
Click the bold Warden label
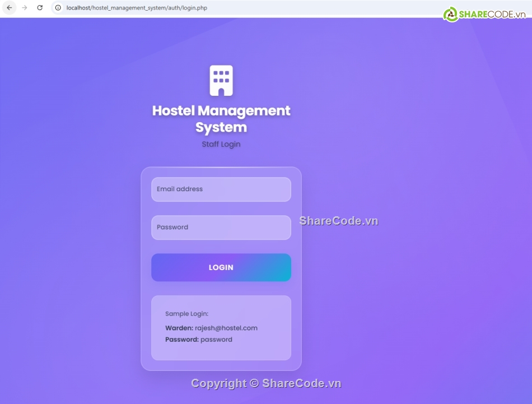coord(179,328)
